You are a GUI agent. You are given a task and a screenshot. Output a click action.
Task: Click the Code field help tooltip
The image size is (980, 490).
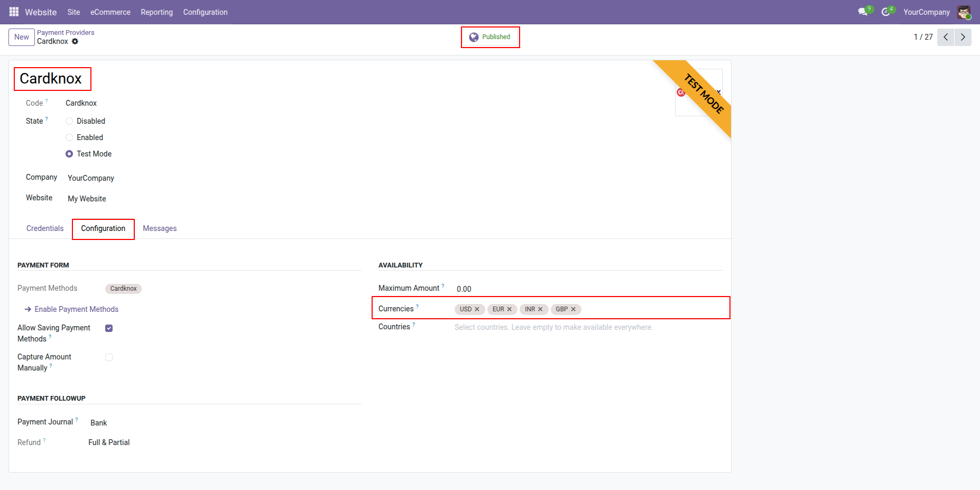point(47,100)
